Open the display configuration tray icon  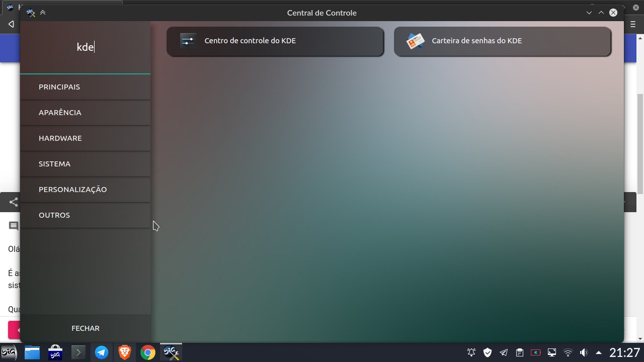552,352
